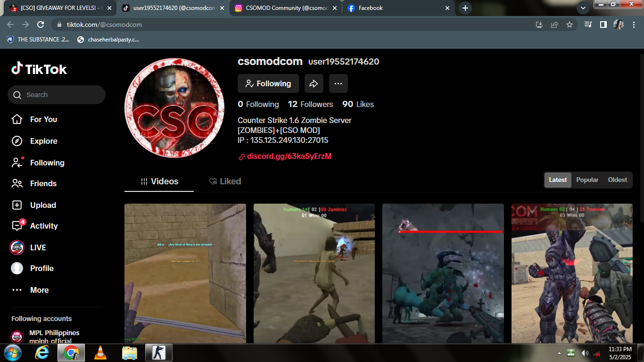Expand the More menu in sidebar
The height and width of the screenshot is (362, 644).
pos(39,290)
